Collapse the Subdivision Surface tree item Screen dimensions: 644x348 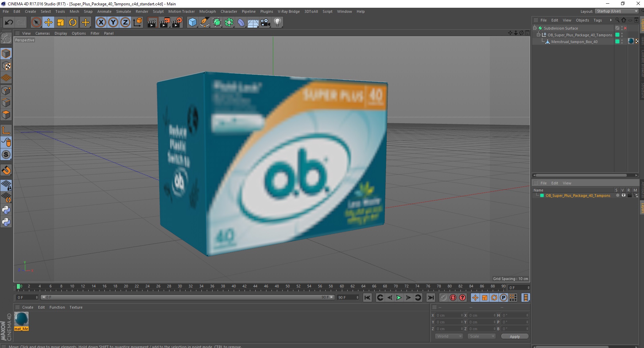(x=535, y=28)
